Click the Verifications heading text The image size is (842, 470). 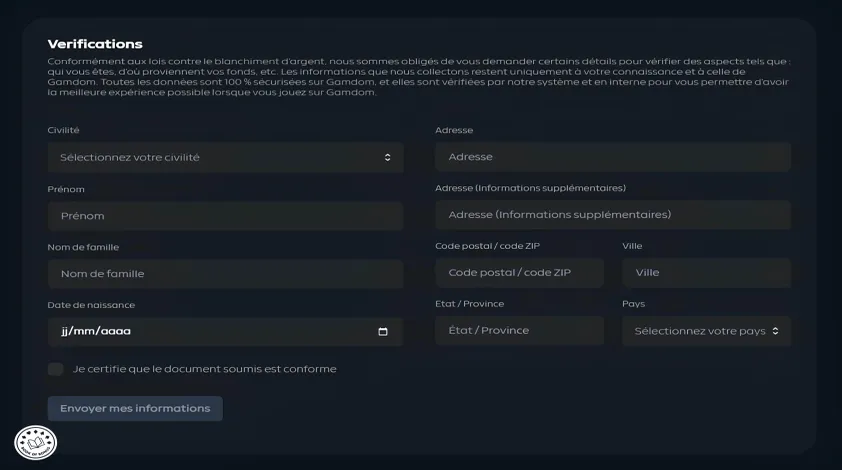[95, 44]
